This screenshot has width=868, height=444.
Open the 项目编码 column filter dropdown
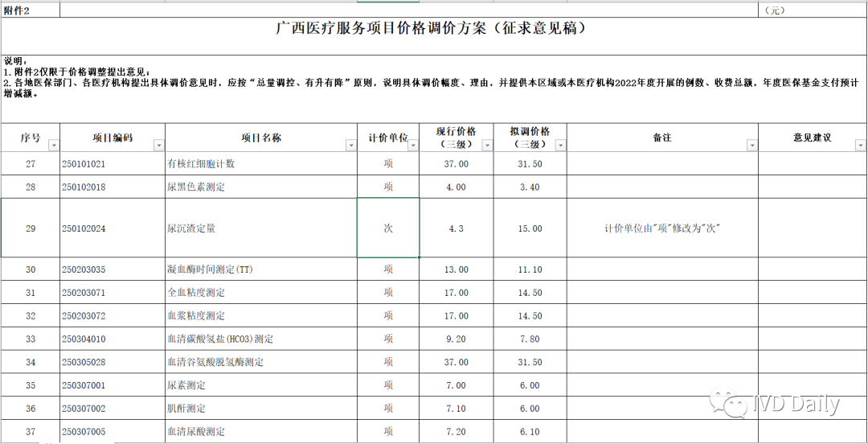pyautogui.click(x=158, y=146)
